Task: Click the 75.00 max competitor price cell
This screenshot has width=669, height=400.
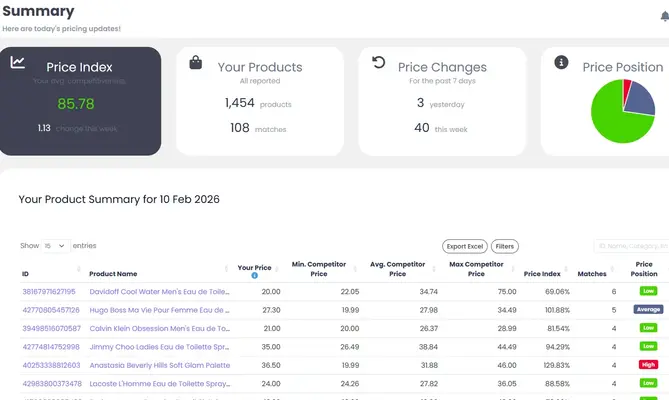Action: (507, 292)
